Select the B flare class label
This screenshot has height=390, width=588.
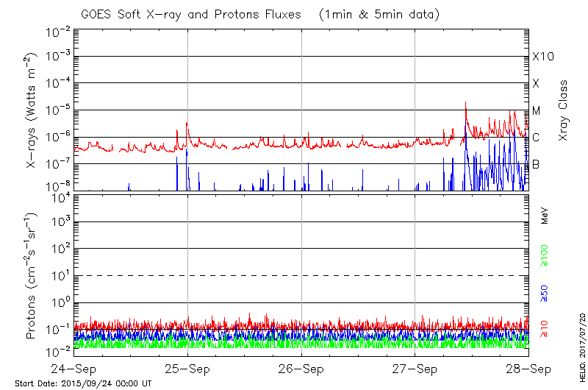coord(537,165)
